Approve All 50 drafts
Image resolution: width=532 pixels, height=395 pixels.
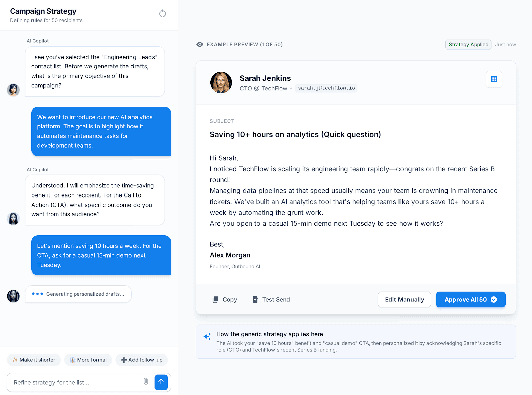coord(471,300)
